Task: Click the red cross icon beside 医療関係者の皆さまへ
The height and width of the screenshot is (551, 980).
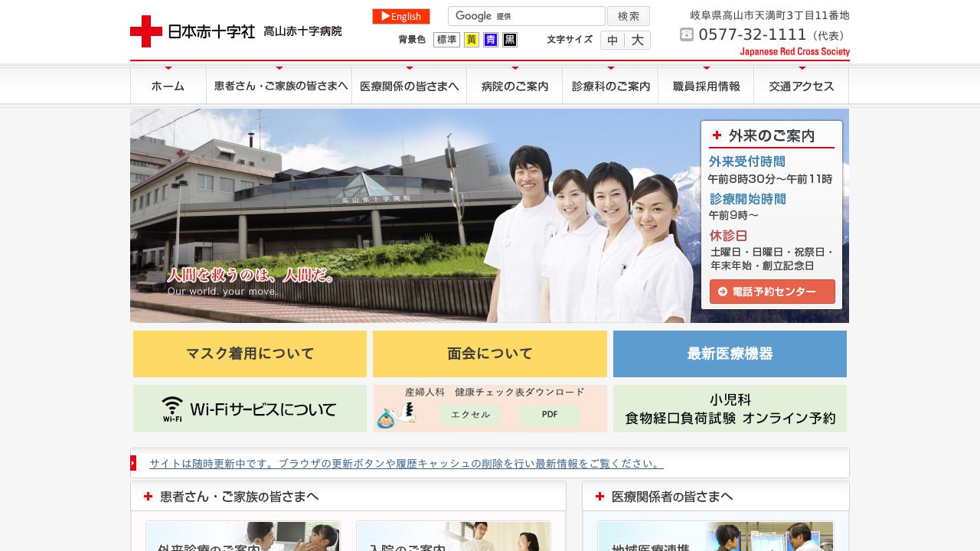Action: pyautogui.click(x=599, y=496)
